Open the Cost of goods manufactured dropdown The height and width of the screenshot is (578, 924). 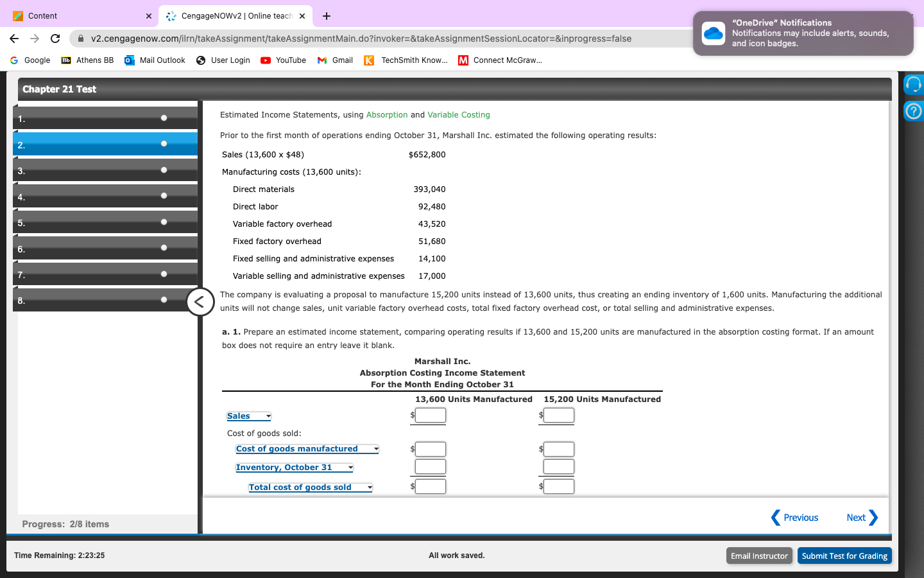click(x=307, y=449)
